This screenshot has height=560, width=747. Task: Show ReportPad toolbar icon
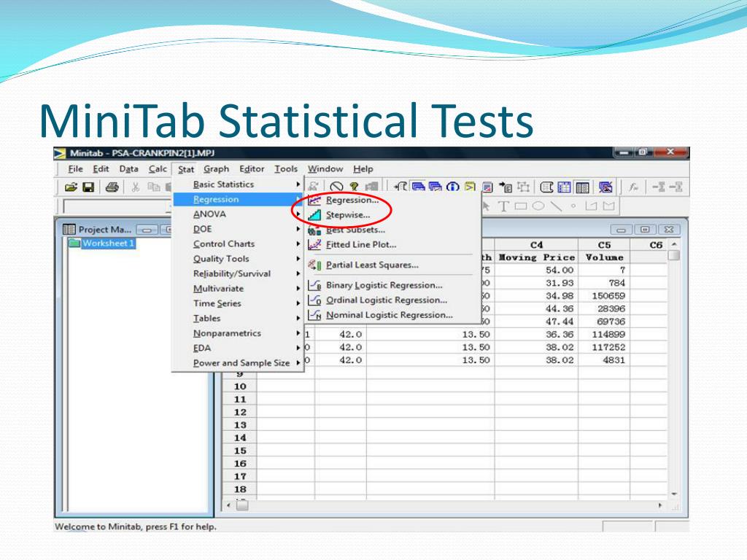(x=487, y=187)
